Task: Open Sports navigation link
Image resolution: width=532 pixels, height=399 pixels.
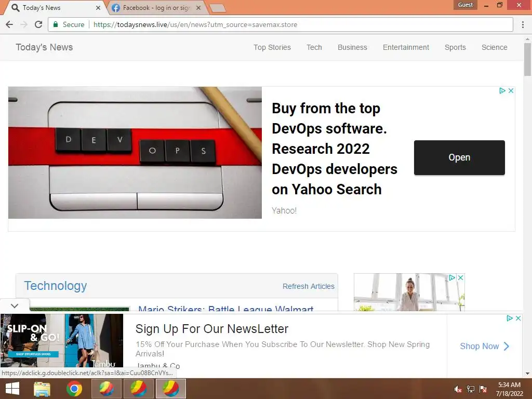Action: click(455, 47)
